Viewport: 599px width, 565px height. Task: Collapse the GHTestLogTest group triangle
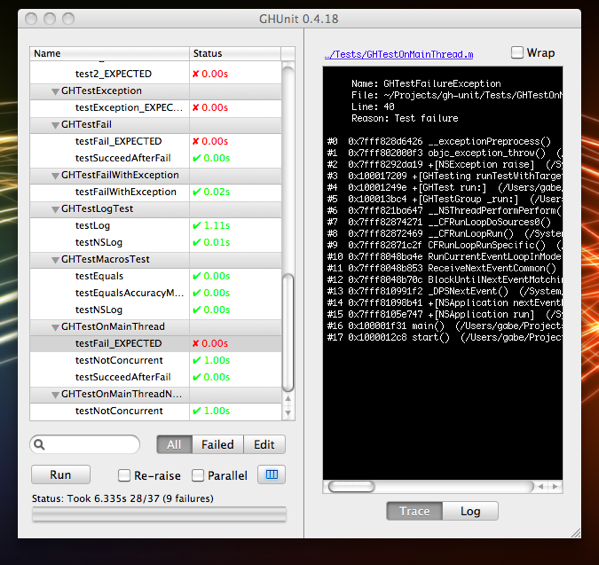[55, 210]
